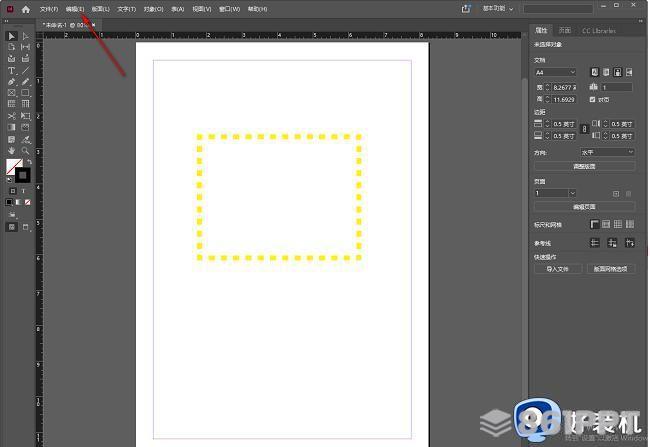
Task: Toggle the margin link chain icon
Action: click(x=585, y=129)
